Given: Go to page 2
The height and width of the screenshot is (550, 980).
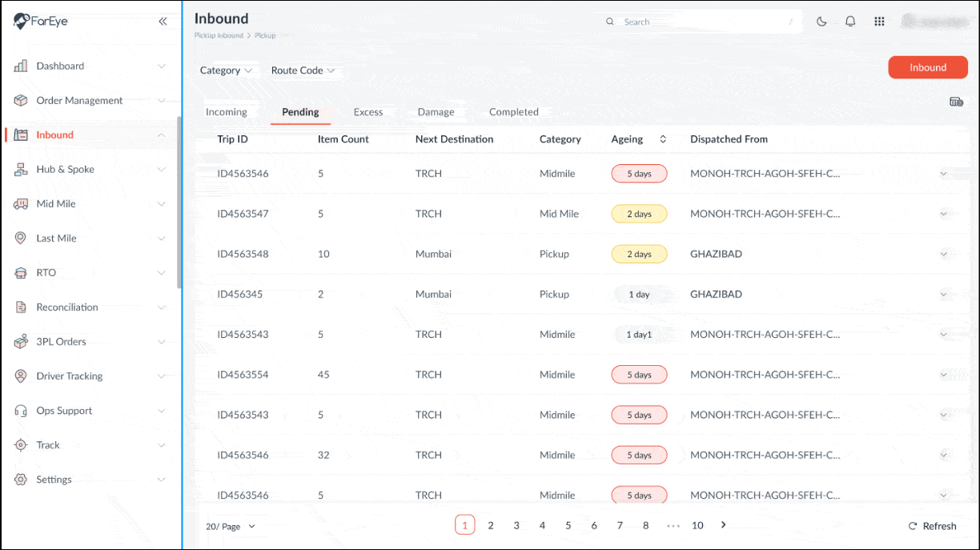Looking at the screenshot, I should coord(491,525).
